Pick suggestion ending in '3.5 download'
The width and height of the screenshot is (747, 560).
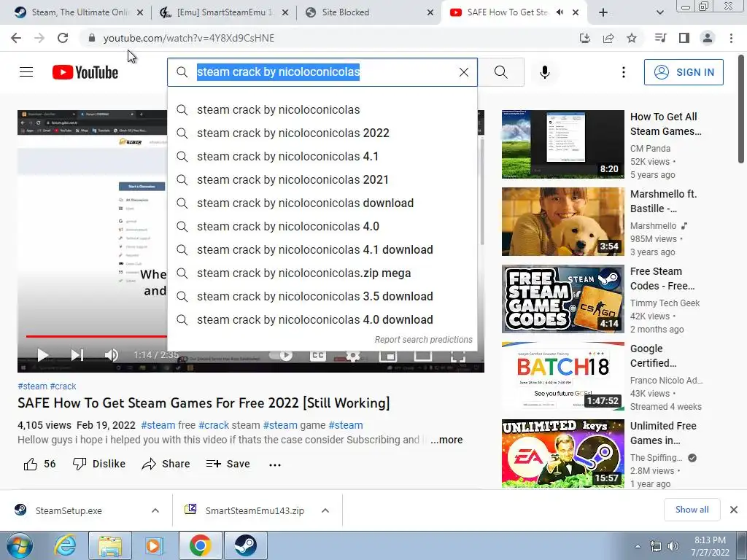(322, 296)
